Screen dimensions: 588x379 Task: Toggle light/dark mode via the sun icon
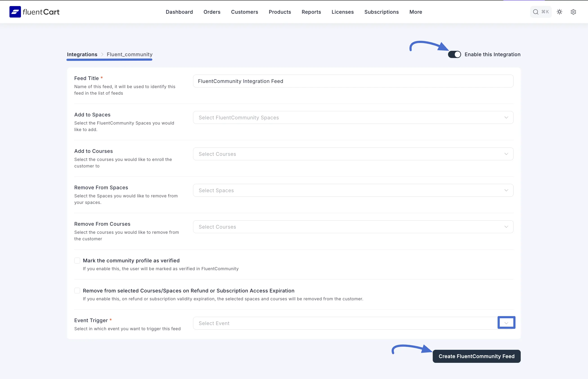click(559, 11)
